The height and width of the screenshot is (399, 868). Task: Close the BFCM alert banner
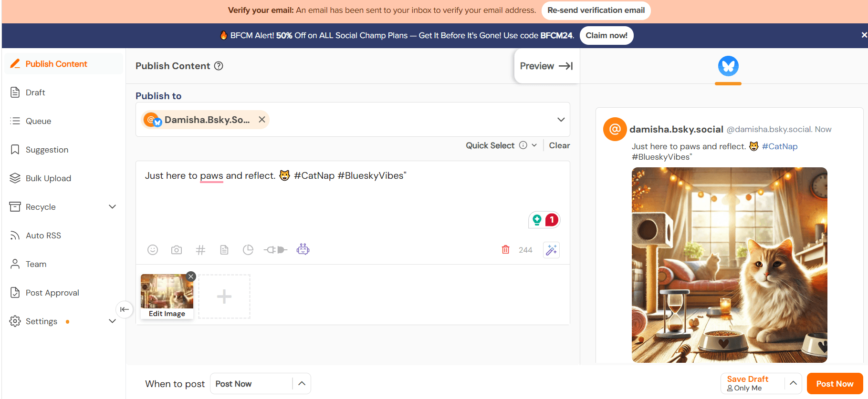(864, 35)
